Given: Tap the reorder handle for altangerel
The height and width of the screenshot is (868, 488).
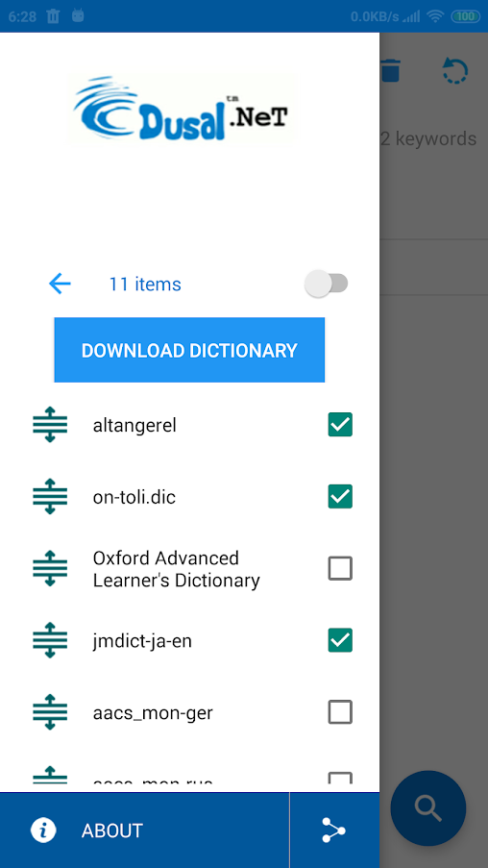Looking at the screenshot, I should pyautogui.click(x=50, y=425).
